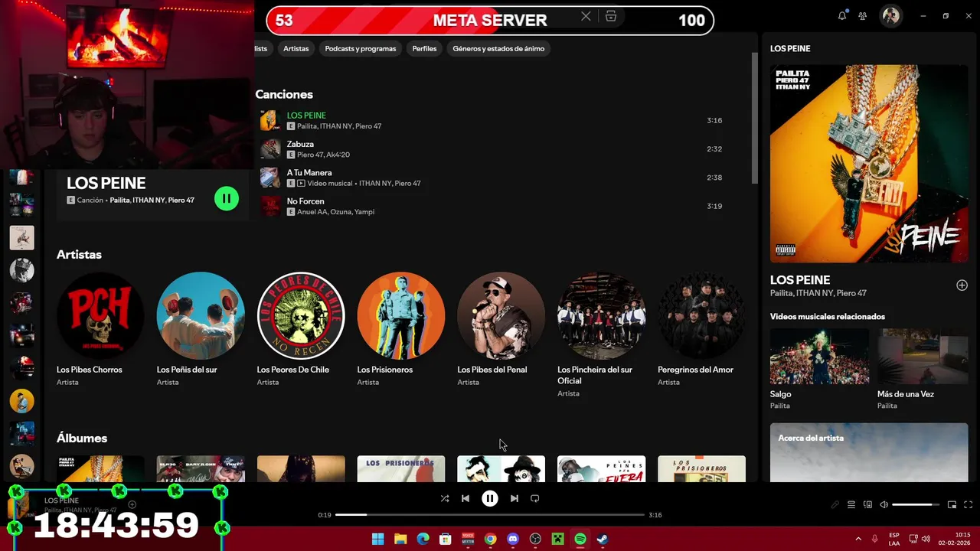Open the connect to a device icon

click(x=867, y=504)
